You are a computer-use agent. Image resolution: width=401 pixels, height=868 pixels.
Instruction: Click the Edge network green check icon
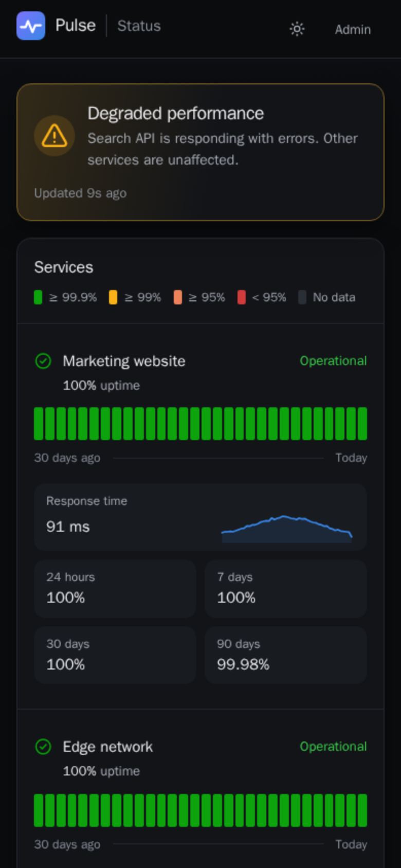(x=43, y=747)
